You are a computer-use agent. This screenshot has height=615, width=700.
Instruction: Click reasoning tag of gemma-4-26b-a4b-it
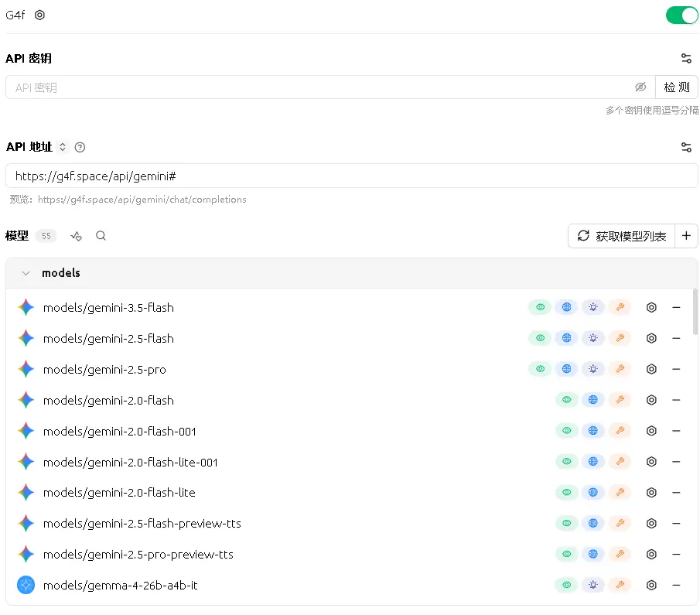[592, 585]
